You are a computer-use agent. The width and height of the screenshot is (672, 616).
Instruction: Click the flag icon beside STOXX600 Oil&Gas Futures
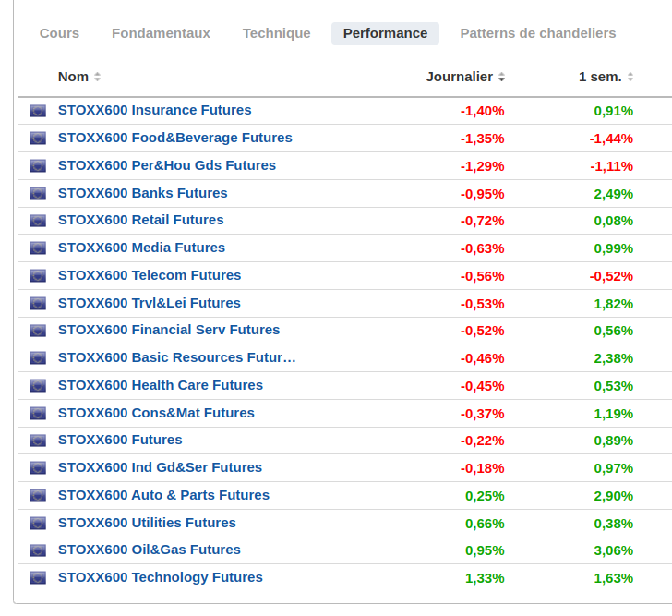click(x=38, y=550)
